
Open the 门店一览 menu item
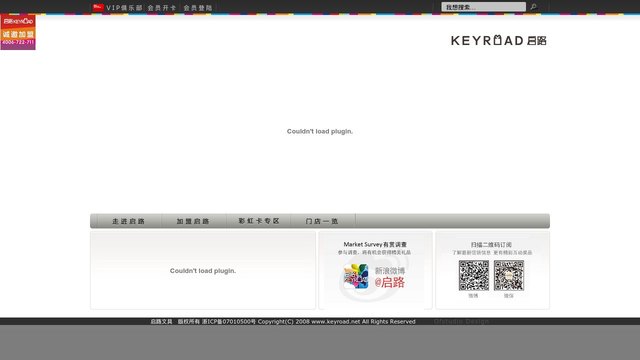pos(322,221)
